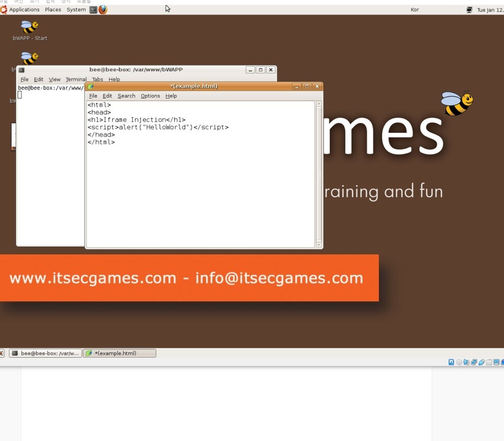Click the audio speaker indicator in VirtualBox status bar
Image resolution: width=504 pixels, height=441 pixels.
point(466,362)
